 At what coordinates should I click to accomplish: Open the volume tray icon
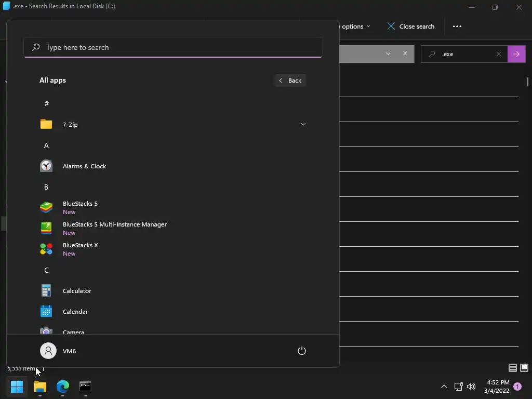(x=471, y=387)
